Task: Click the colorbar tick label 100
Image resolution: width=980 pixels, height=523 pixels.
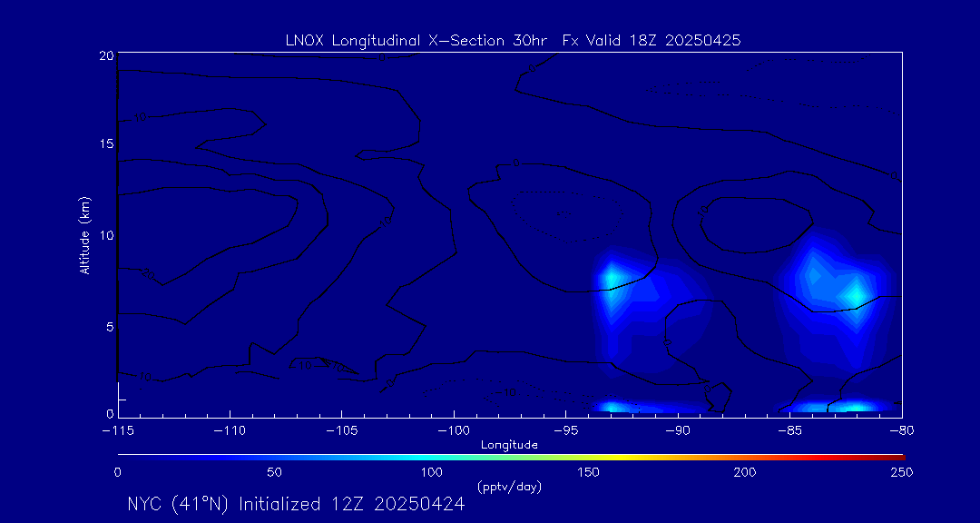Action: pos(432,472)
